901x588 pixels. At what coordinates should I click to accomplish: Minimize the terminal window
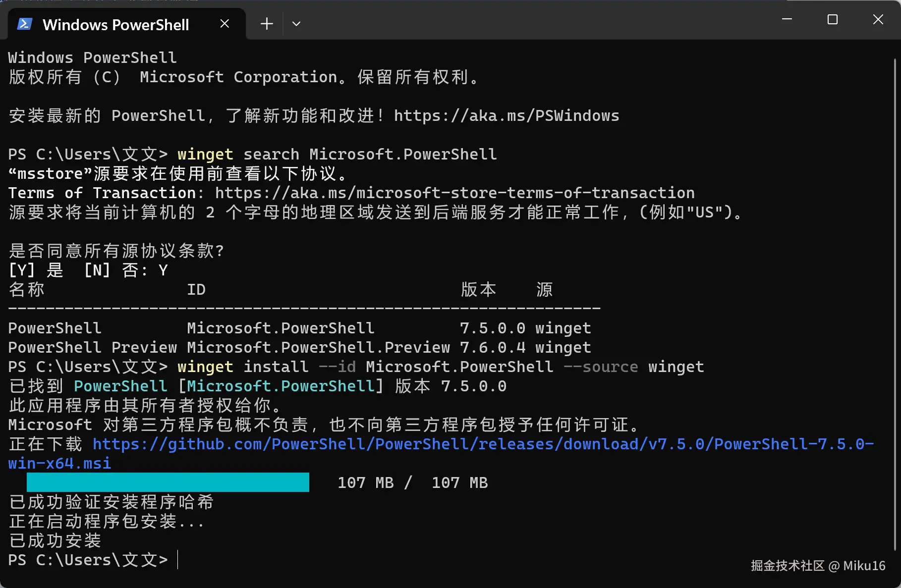tap(787, 20)
